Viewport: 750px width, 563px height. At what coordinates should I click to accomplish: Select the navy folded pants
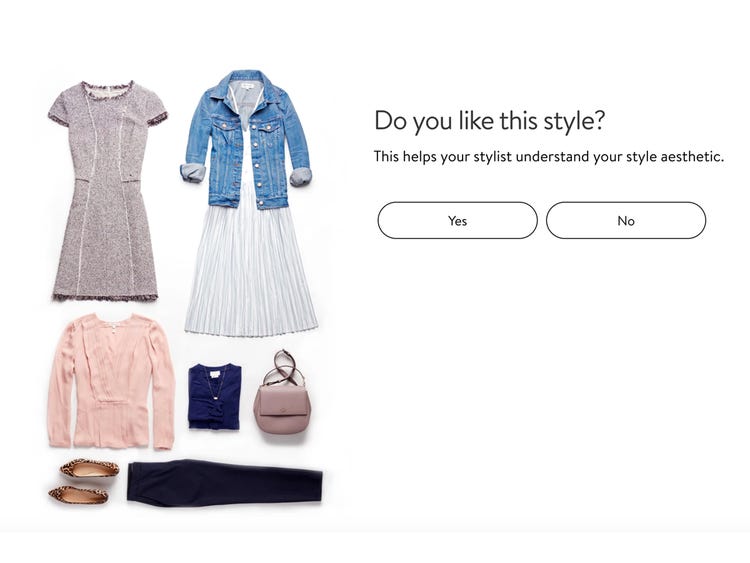[x=224, y=482]
